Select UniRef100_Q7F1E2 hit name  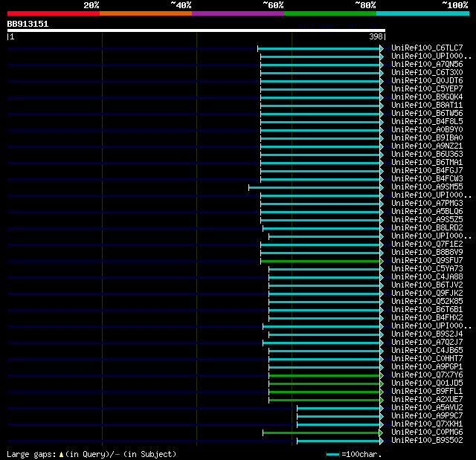pos(427,244)
